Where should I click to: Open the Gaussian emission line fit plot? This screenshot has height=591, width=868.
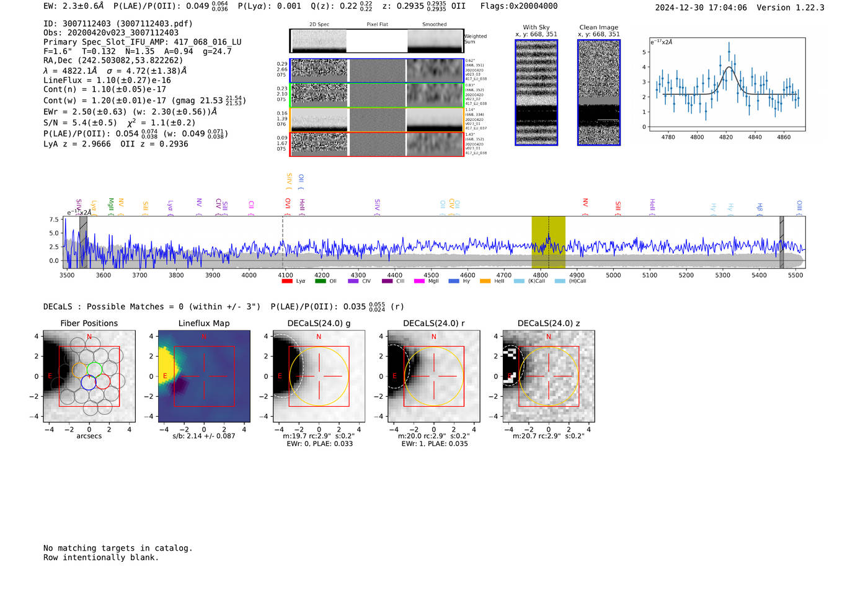click(x=727, y=84)
